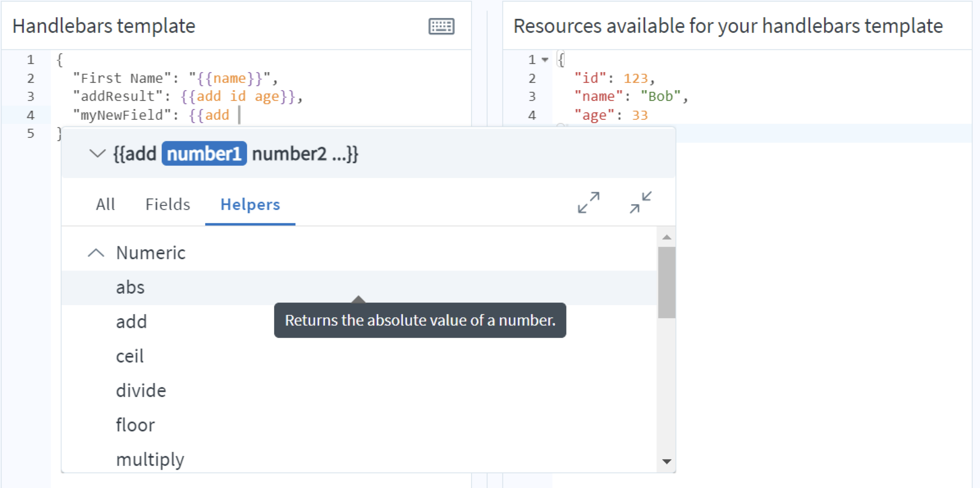
Task: Switch to the Fields tab
Action: (x=168, y=204)
